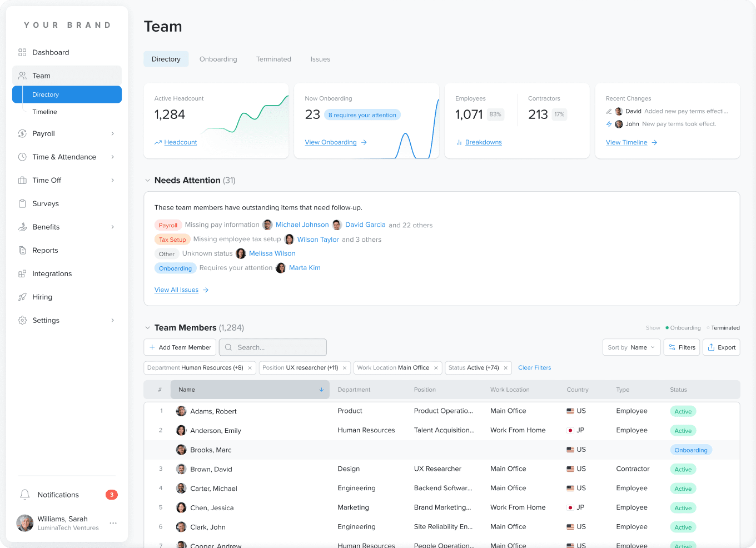Click the 8 requires your attention badge

pyautogui.click(x=362, y=115)
